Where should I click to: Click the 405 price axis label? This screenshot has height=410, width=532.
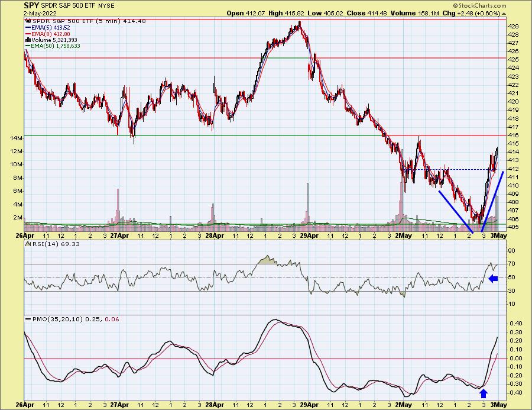(513, 227)
